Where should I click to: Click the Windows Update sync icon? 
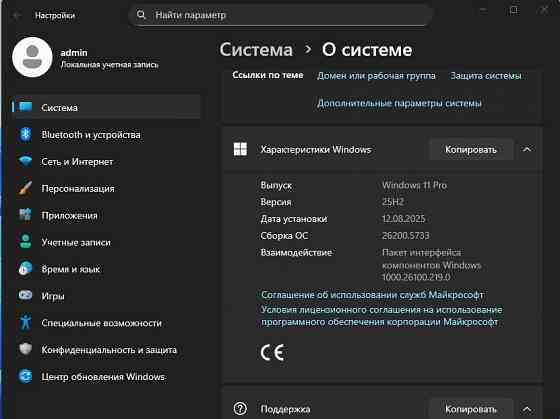coord(25,376)
